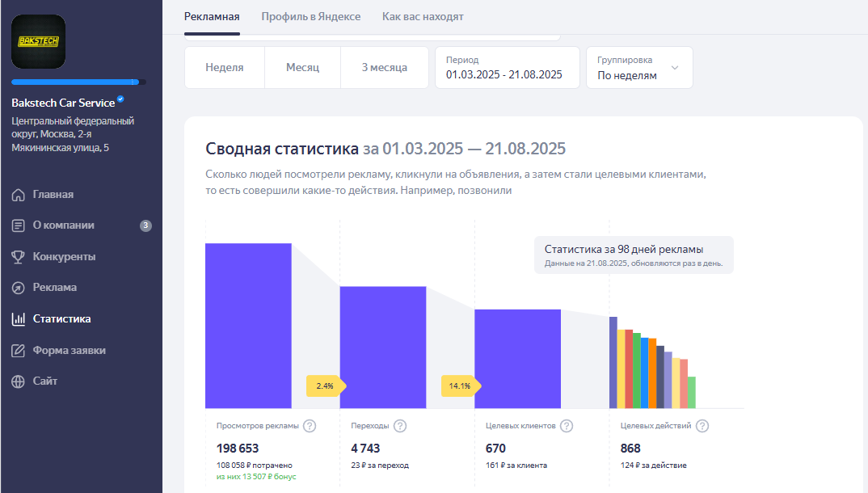Click the 108 058 ₽ потрачено text

pos(254,466)
